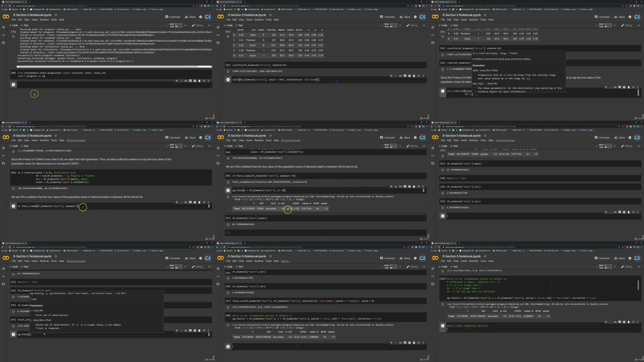Toggle Files panel beside '#lets create something realistic' notebook
Screen dimensions: 644x362
point(433,284)
